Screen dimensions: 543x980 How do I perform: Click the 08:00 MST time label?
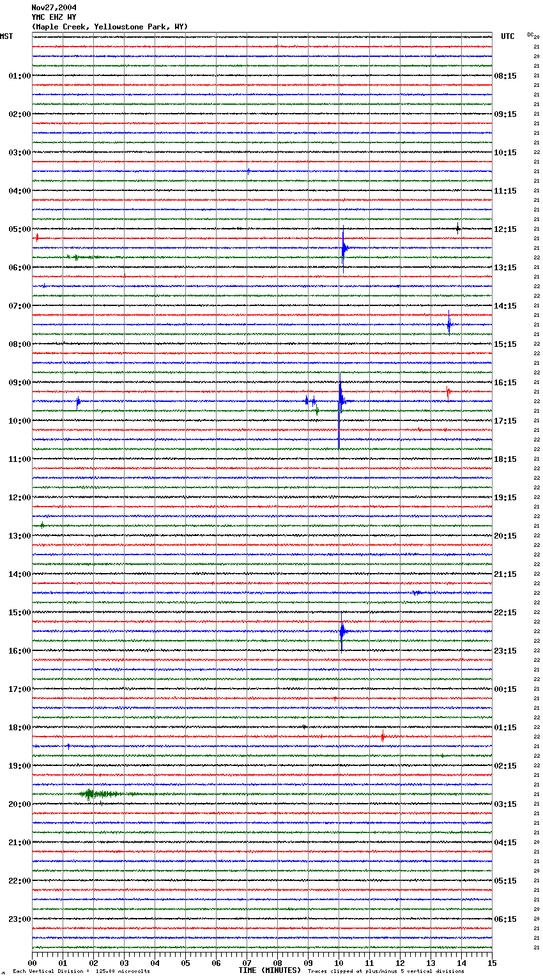(x=20, y=344)
